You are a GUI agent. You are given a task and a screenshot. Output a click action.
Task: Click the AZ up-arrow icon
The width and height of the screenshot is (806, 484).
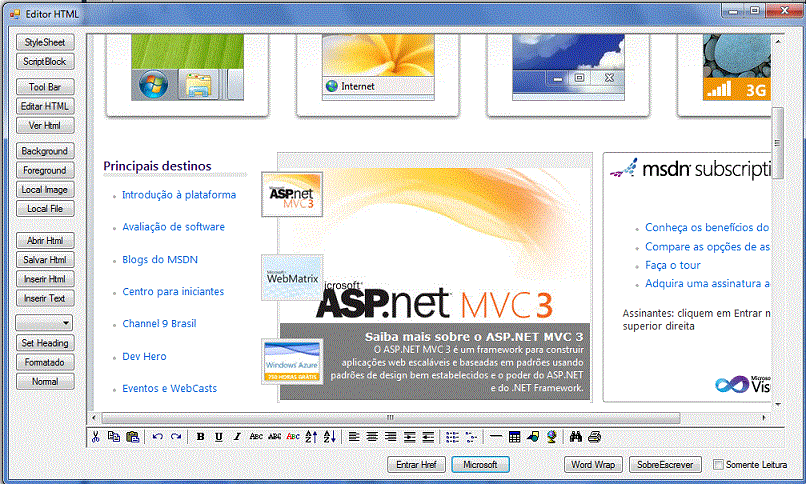pos(312,437)
